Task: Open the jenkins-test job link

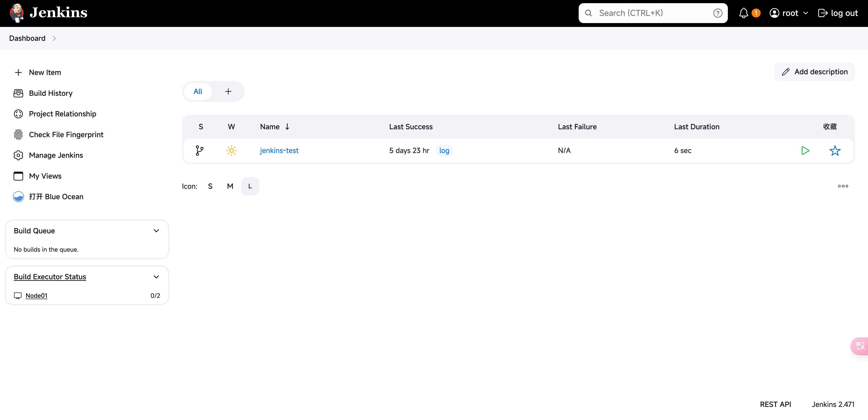Action: click(279, 150)
